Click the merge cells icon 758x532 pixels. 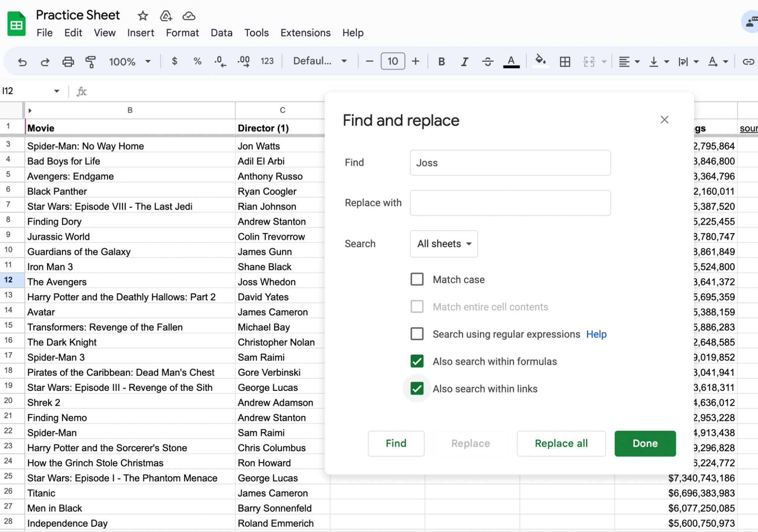(x=589, y=61)
